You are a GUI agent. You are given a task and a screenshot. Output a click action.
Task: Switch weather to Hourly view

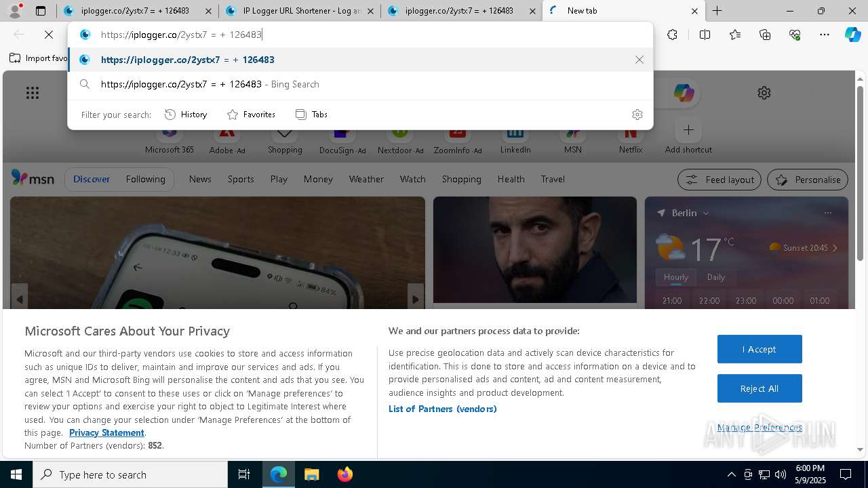676,277
